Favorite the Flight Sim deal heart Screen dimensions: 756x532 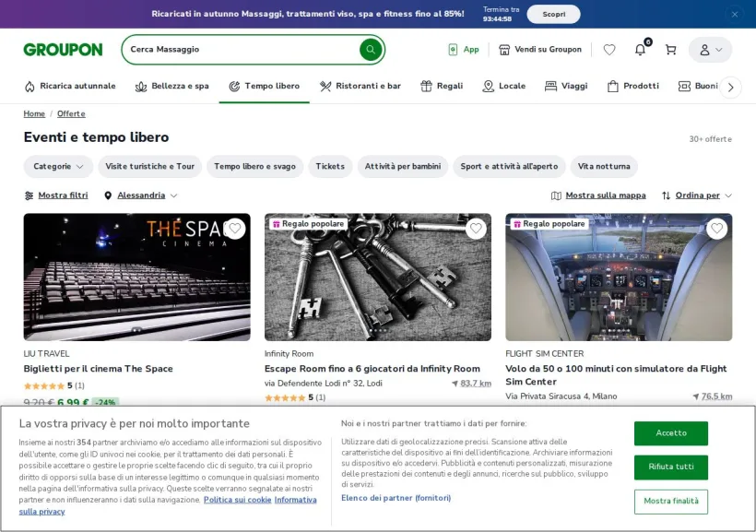click(x=717, y=229)
